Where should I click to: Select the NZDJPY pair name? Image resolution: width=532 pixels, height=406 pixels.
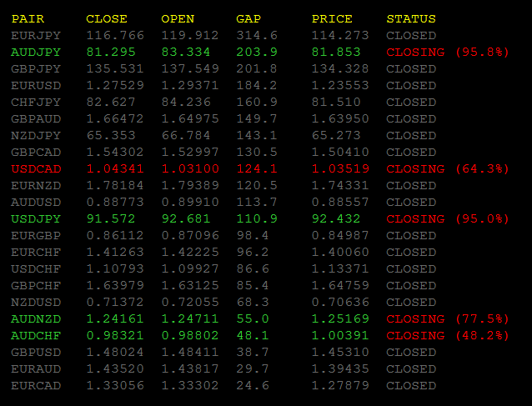point(36,135)
